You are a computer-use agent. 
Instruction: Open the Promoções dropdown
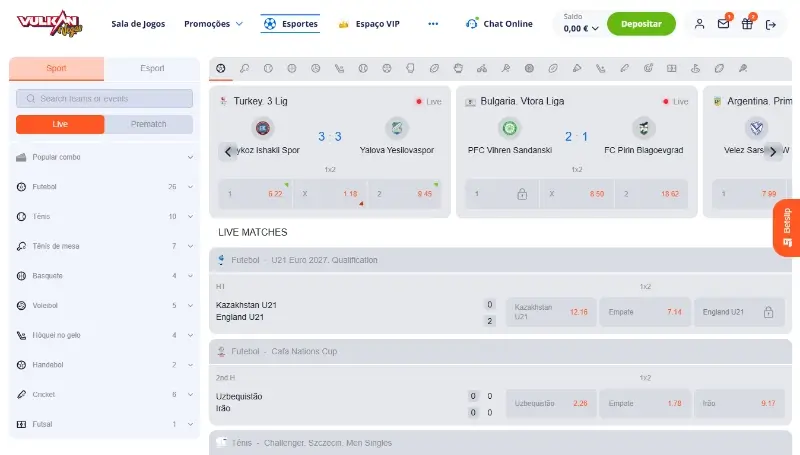[213, 23]
